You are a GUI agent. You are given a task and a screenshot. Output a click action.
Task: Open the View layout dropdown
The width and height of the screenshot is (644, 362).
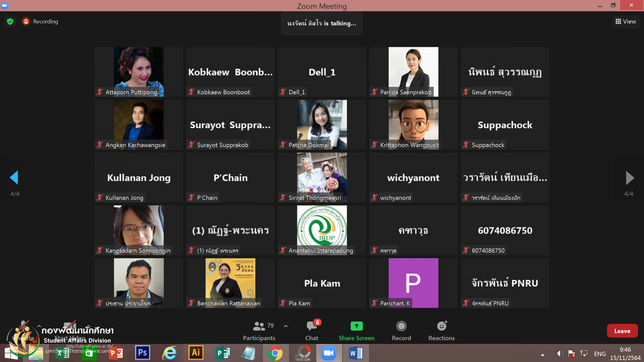(626, 21)
